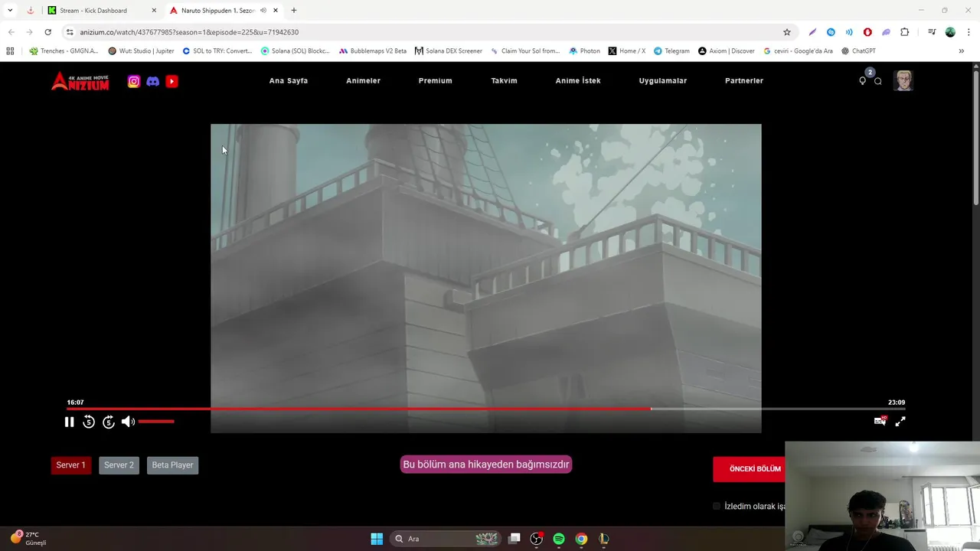980x551 pixels.
Task: Open the Takvim menu item
Action: [x=504, y=81]
